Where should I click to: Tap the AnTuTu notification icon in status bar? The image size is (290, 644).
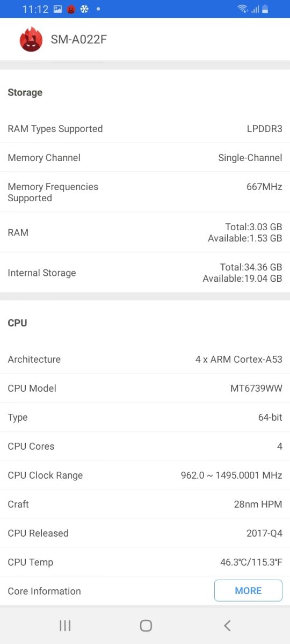pos(71,9)
